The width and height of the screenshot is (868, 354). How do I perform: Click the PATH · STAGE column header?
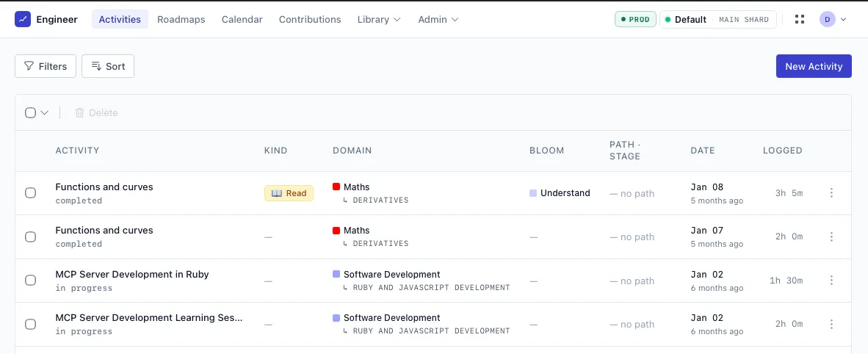coord(625,150)
